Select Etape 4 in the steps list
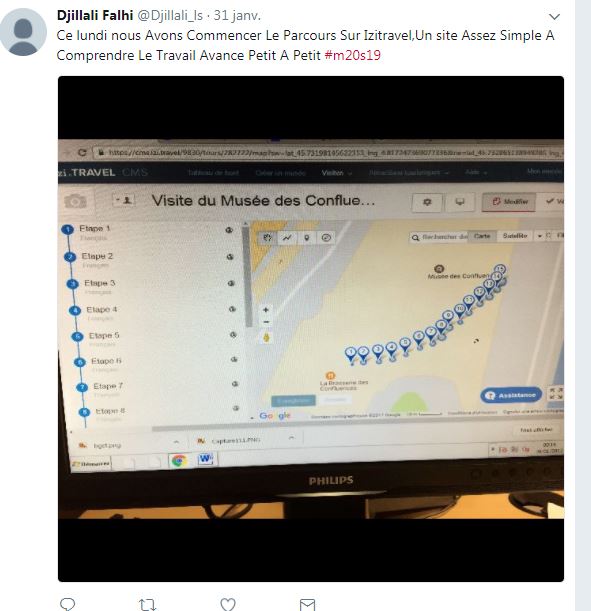Screen dimensions: 591x611 101,309
